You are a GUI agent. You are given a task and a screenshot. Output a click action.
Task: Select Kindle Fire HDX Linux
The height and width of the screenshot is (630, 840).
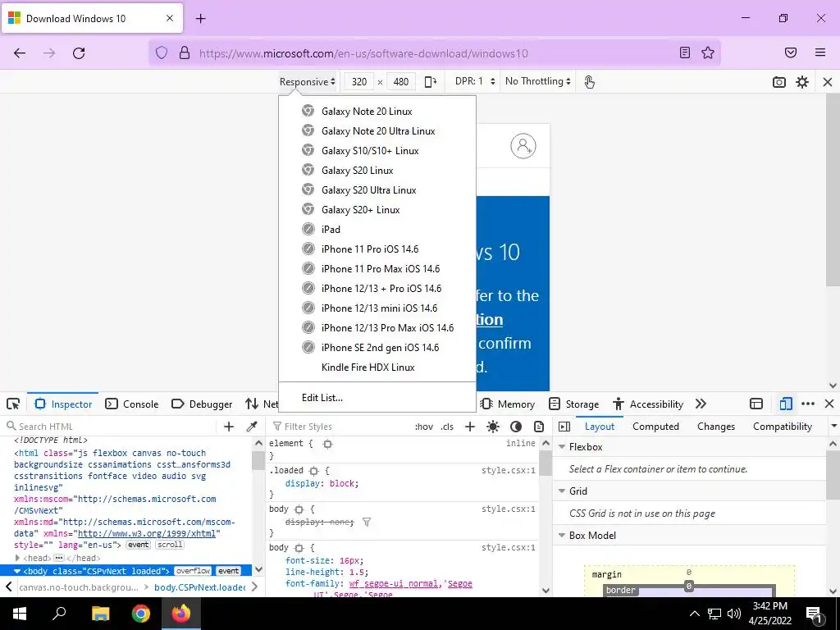click(x=377, y=367)
